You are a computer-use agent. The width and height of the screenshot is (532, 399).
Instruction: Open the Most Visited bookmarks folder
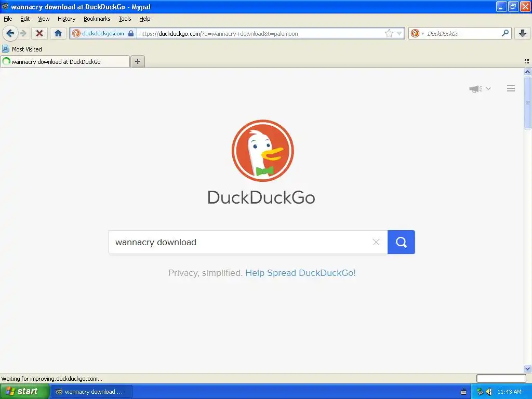tap(22, 49)
